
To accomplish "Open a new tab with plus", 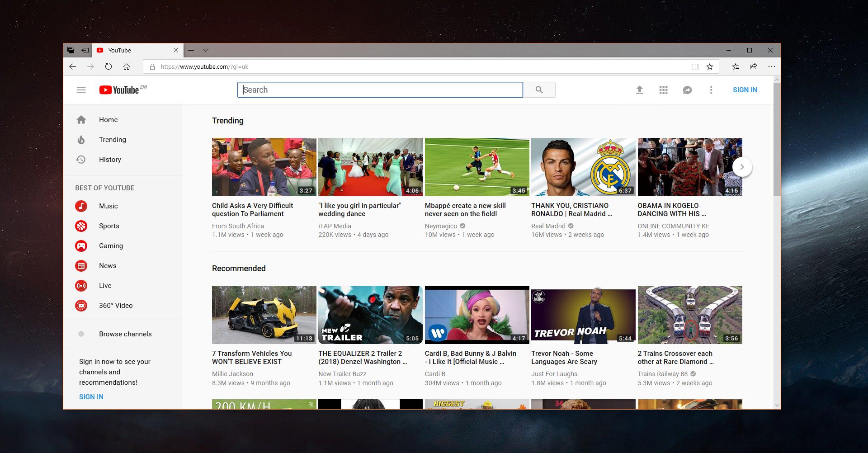I will [191, 50].
